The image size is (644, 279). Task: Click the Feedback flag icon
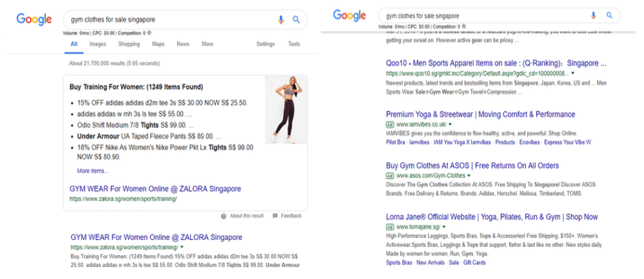(x=275, y=216)
